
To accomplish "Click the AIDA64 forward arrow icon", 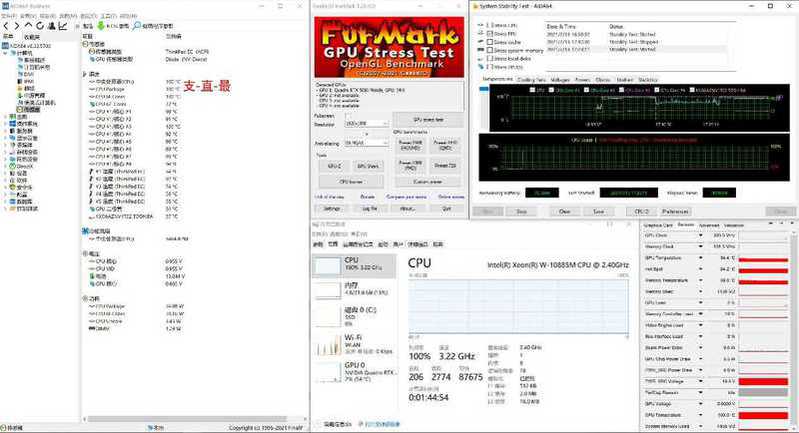I will point(17,25).
